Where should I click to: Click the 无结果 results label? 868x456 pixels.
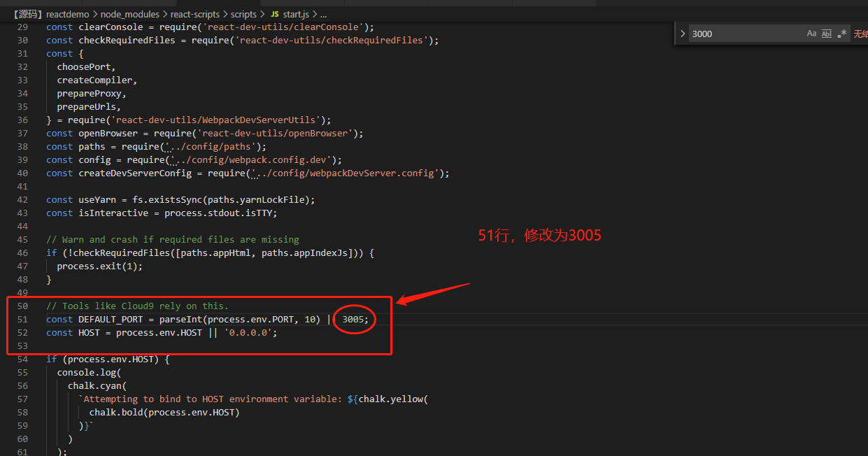pos(862,32)
